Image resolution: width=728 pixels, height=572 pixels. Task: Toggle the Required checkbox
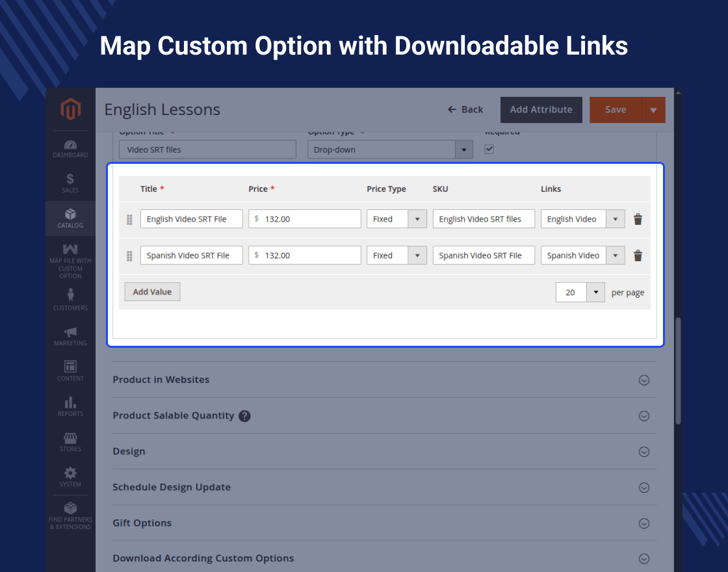tap(489, 149)
